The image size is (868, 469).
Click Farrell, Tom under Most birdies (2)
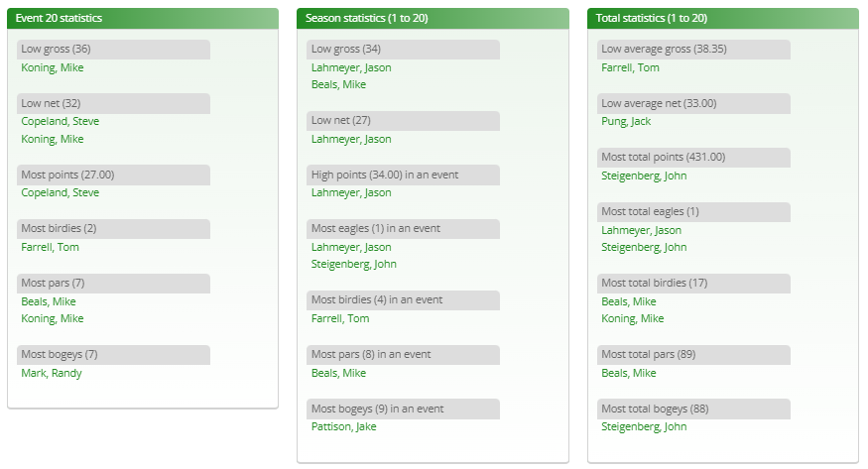[50, 247]
